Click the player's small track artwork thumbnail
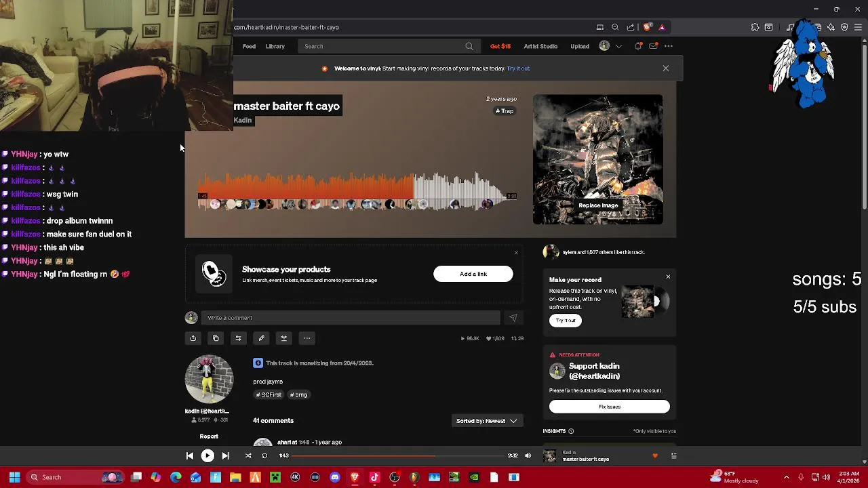Viewport: 868px width, 488px height. pyautogui.click(x=550, y=456)
